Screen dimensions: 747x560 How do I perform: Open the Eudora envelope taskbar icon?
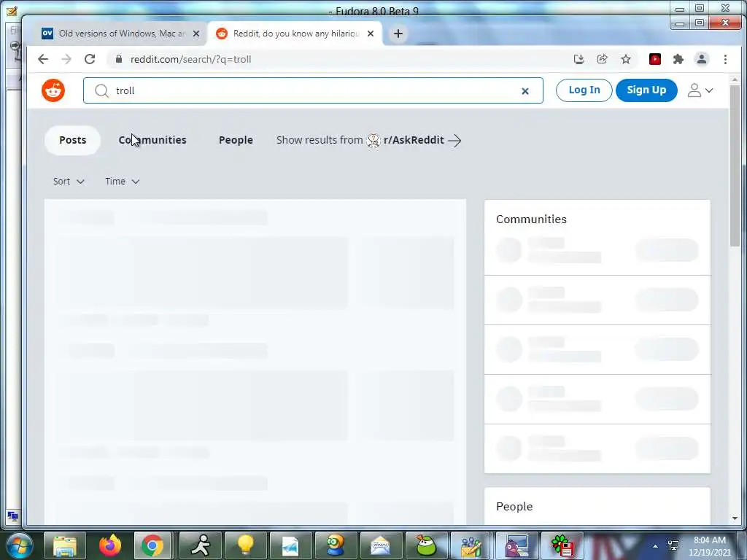[x=381, y=545]
